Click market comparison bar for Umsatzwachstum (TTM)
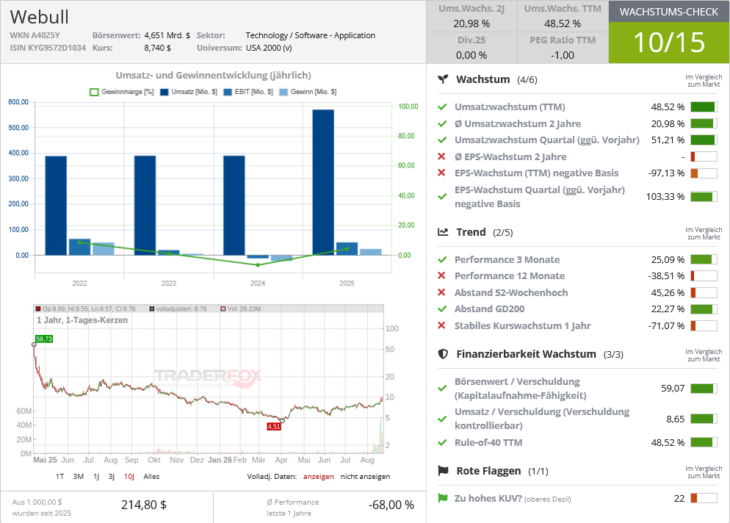The height and width of the screenshot is (523, 730). 704,107
